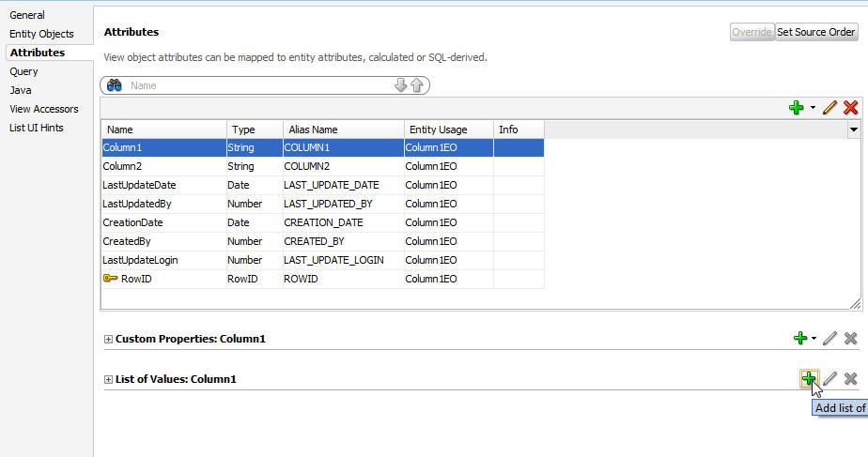The image size is (868, 457).
Task: Add list of values for Column1
Action: [x=809, y=379]
